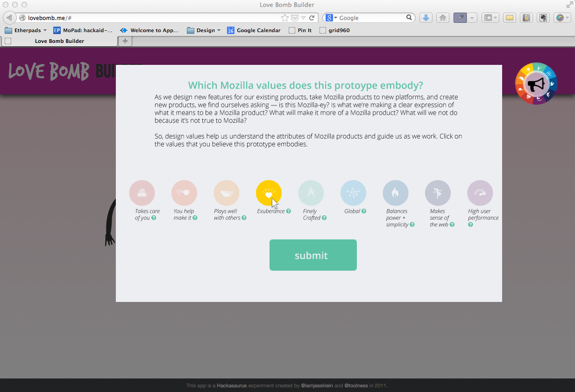
Task: Open help for 'Balances power + simplicity'
Action: pos(412,225)
